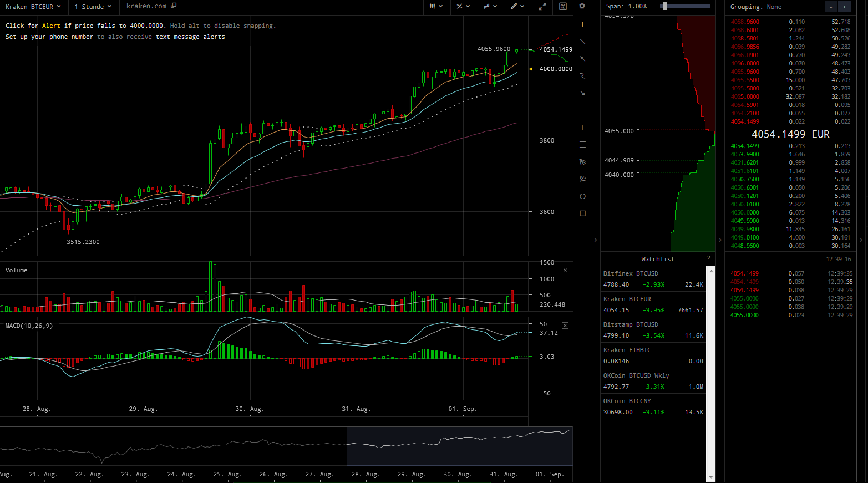Image resolution: width=868 pixels, height=483 pixels.
Task: Open chart settings gear
Action: [582, 6]
